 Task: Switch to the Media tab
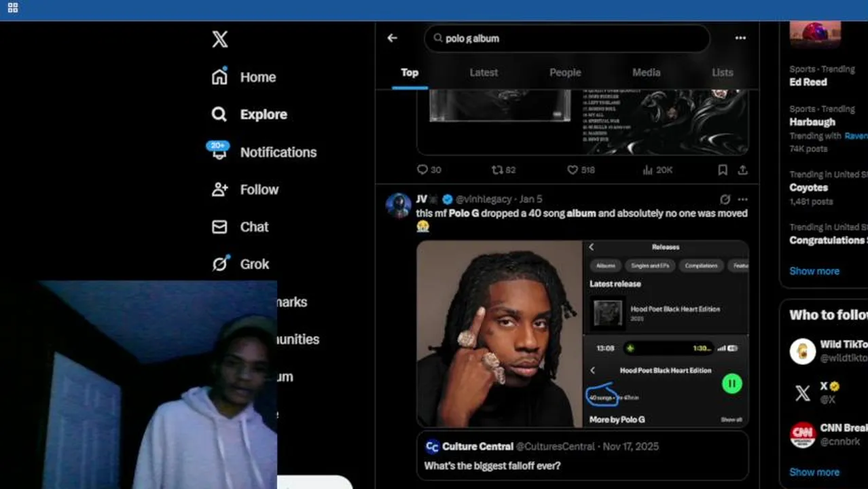coord(646,73)
